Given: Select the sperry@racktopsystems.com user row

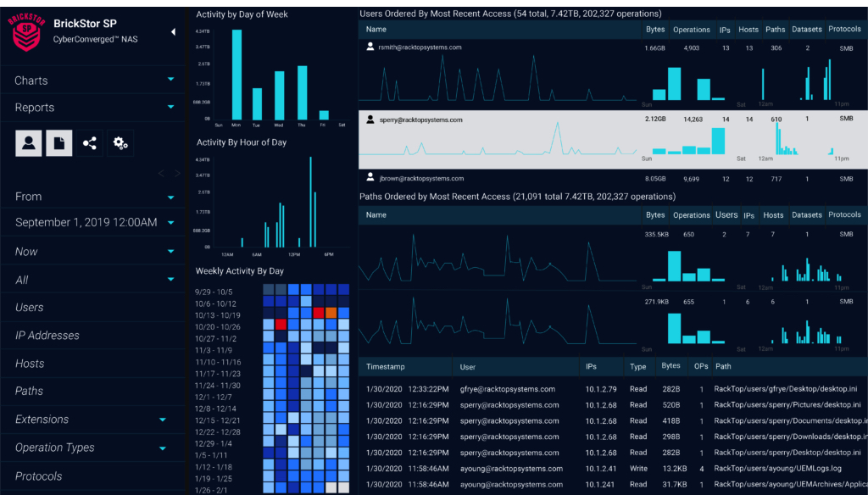Looking at the screenshot, I should [x=613, y=140].
